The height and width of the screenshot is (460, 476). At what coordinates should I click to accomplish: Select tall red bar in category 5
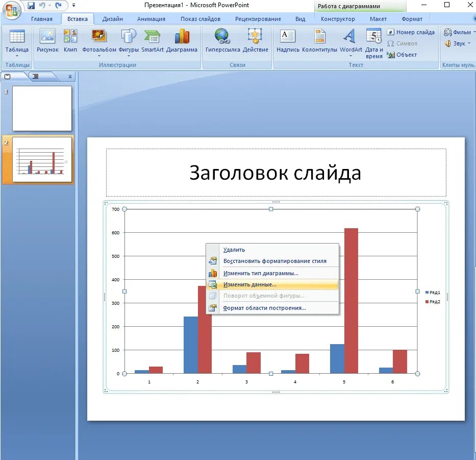351,301
